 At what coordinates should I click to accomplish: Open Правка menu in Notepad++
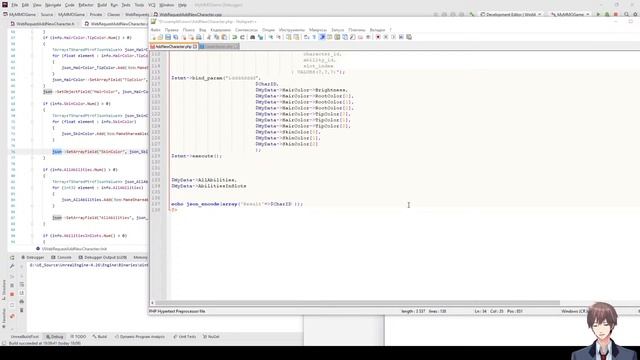pos(171,30)
